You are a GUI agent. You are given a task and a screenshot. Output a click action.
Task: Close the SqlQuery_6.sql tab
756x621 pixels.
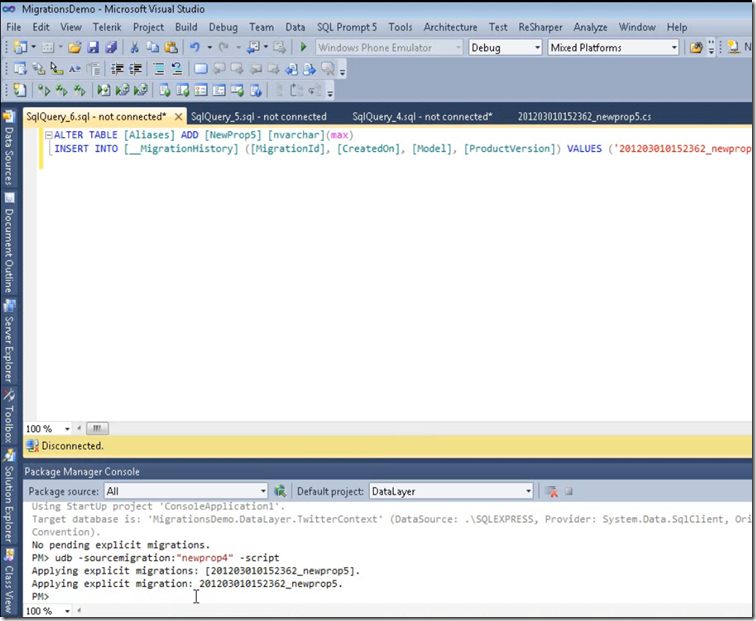(178, 117)
